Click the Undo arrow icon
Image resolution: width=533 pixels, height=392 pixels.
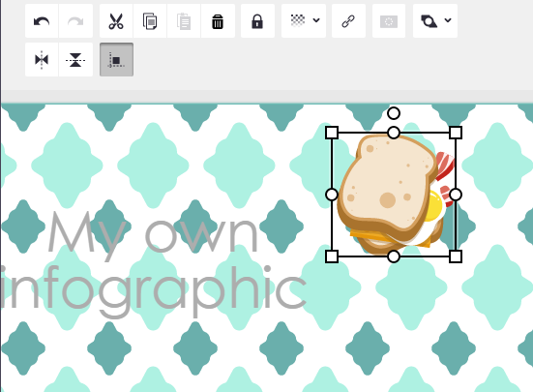(x=42, y=21)
